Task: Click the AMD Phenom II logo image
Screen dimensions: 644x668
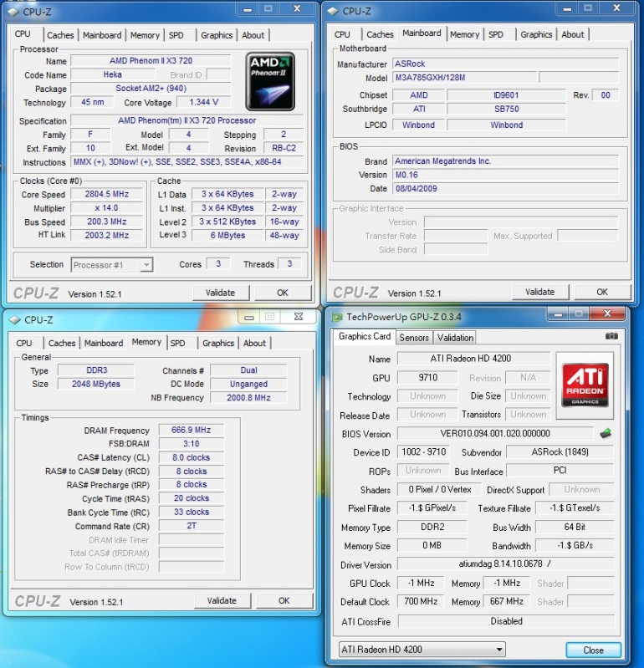Action: (x=270, y=81)
